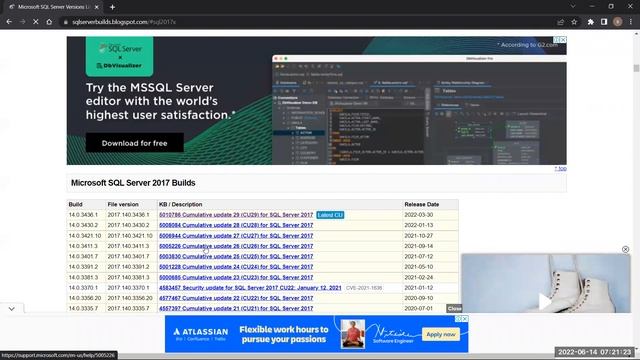
Task: Click the CVE-2021-1636 tag
Action: click(364, 288)
